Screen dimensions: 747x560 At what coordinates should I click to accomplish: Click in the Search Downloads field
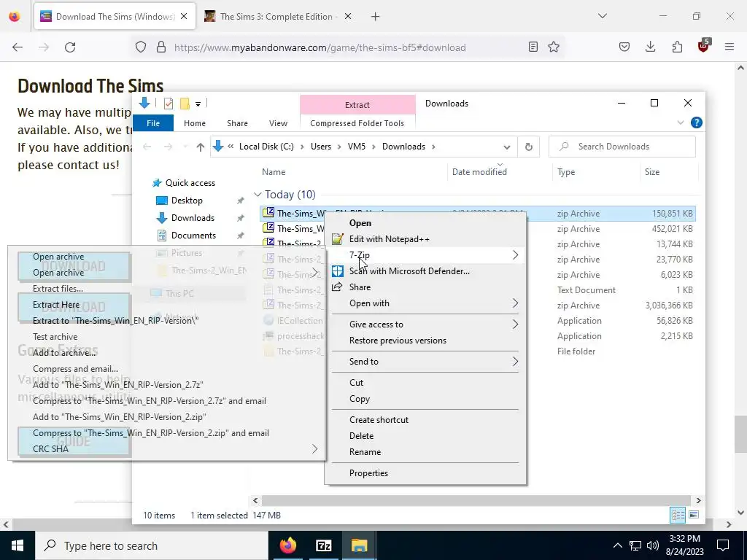622,147
